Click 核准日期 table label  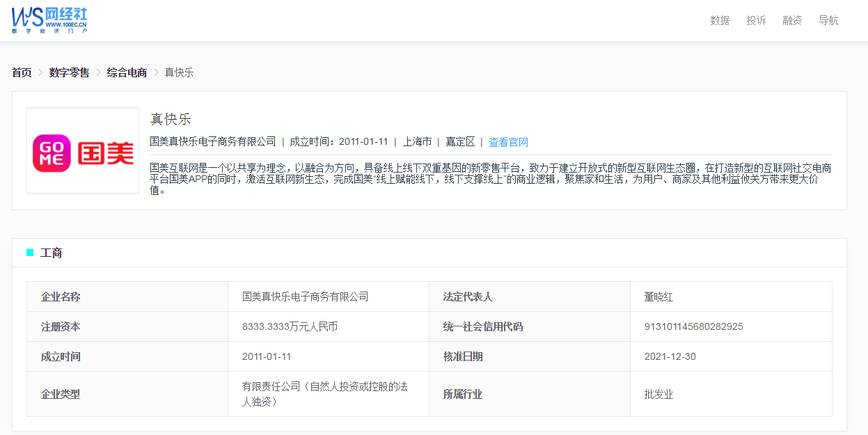463,356
